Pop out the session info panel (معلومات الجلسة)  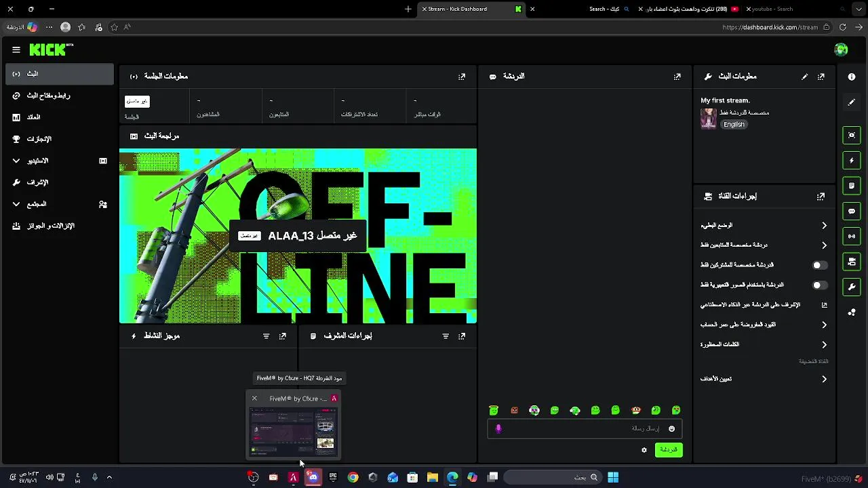462,77
